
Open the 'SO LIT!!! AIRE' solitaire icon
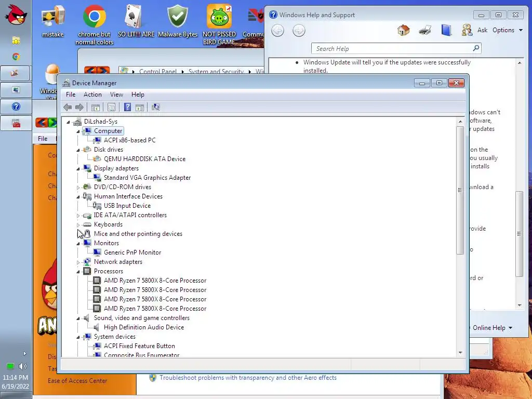(x=136, y=21)
